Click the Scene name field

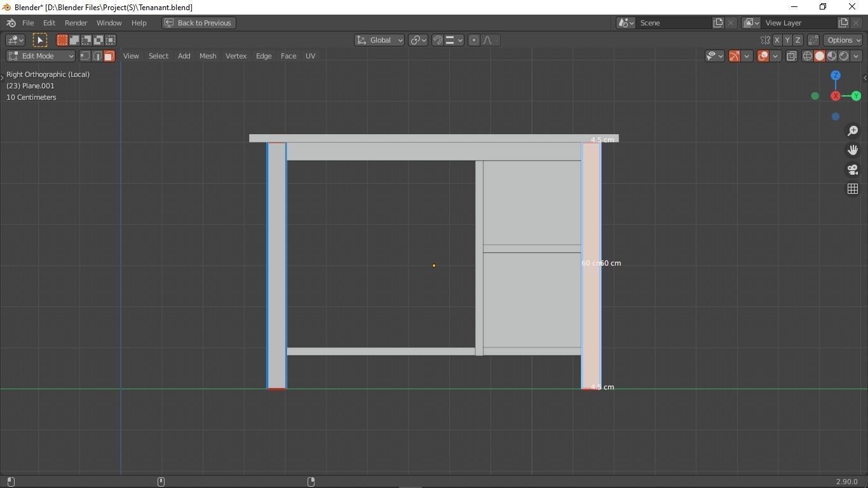click(674, 23)
